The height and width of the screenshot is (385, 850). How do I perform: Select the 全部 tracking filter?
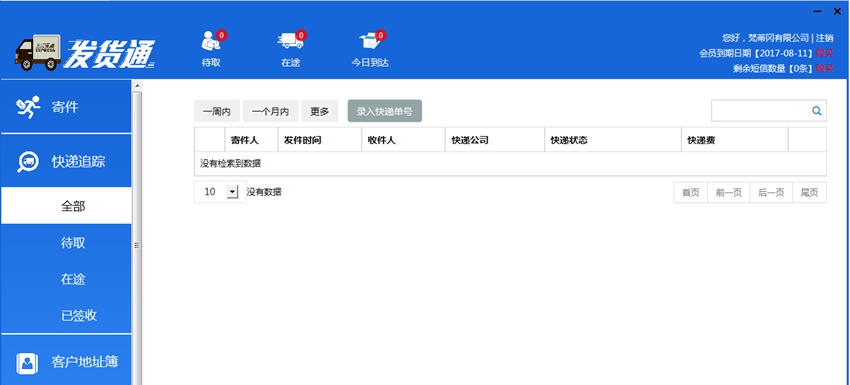pos(66,206)
